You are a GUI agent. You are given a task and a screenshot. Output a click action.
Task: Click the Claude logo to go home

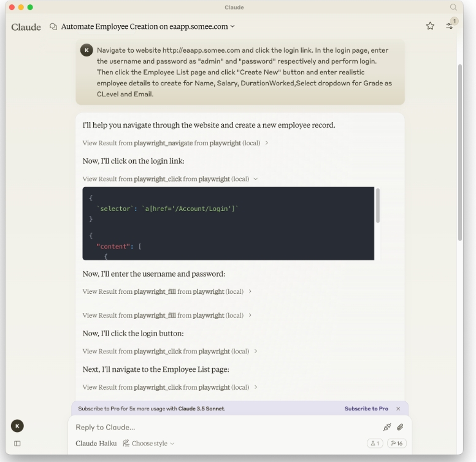26,26
